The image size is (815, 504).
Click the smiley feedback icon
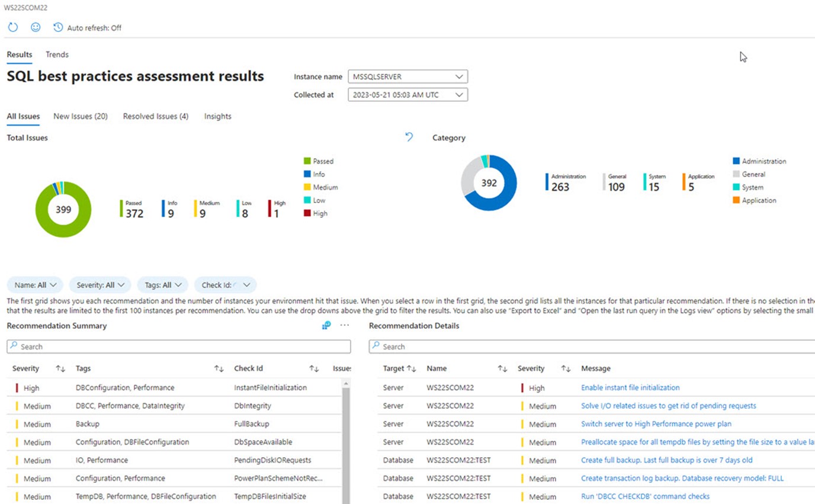(36, 27)
